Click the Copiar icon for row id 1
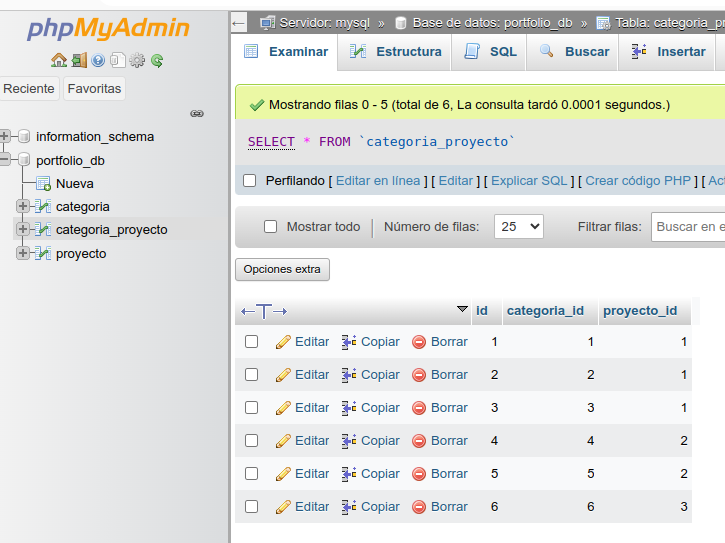Screen dimensions: 725x543 (349, 342)
